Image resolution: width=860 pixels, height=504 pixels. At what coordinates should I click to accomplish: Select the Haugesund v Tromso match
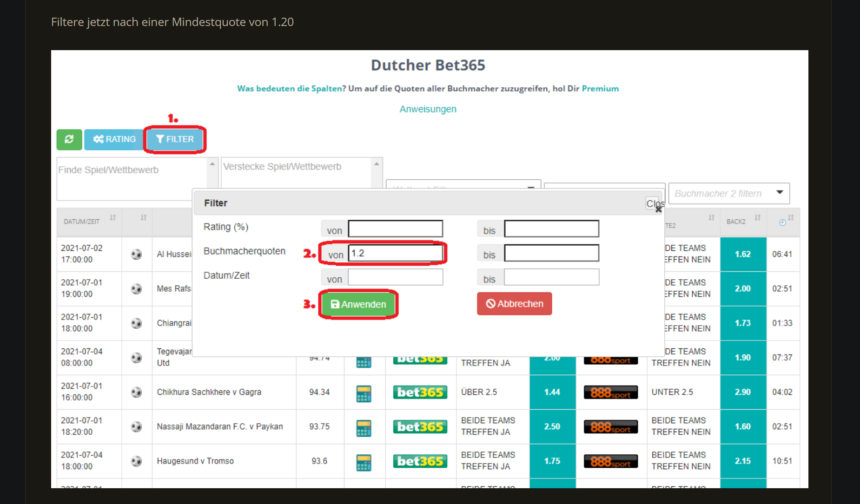click(x=195, y=461)
